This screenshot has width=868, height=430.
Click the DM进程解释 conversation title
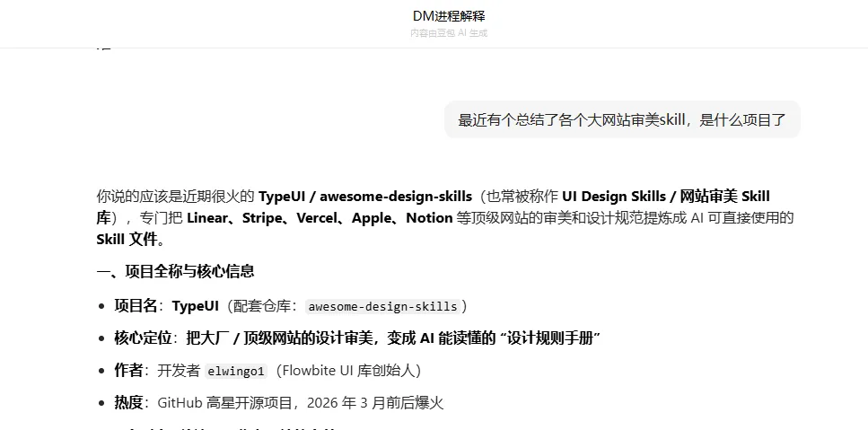(449, 16)
